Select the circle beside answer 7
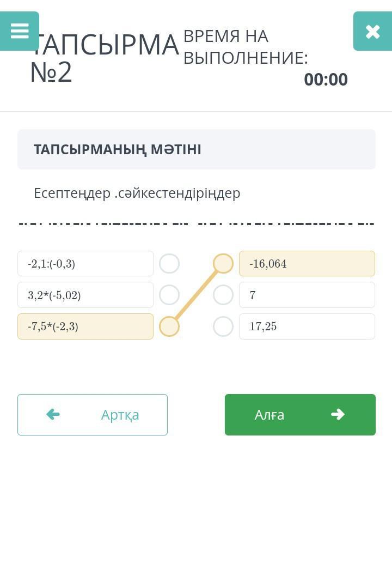Screen dimensions: 392x569 223,295
